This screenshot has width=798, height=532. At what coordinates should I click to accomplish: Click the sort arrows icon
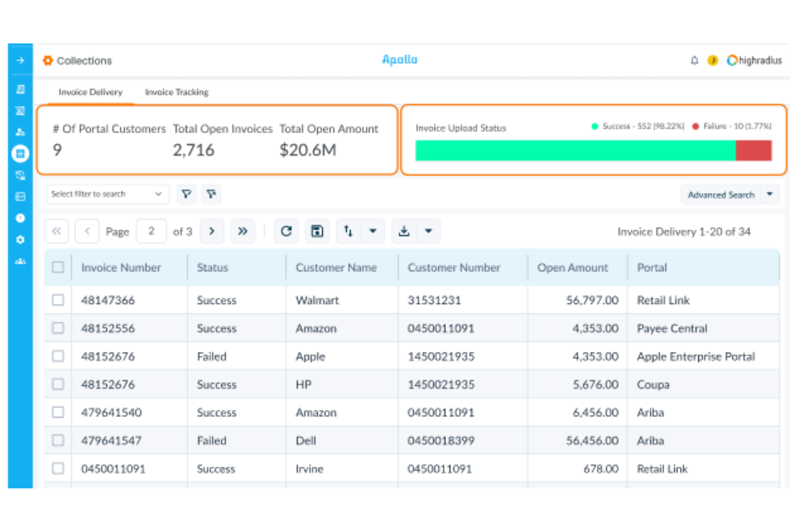[348, 231]
